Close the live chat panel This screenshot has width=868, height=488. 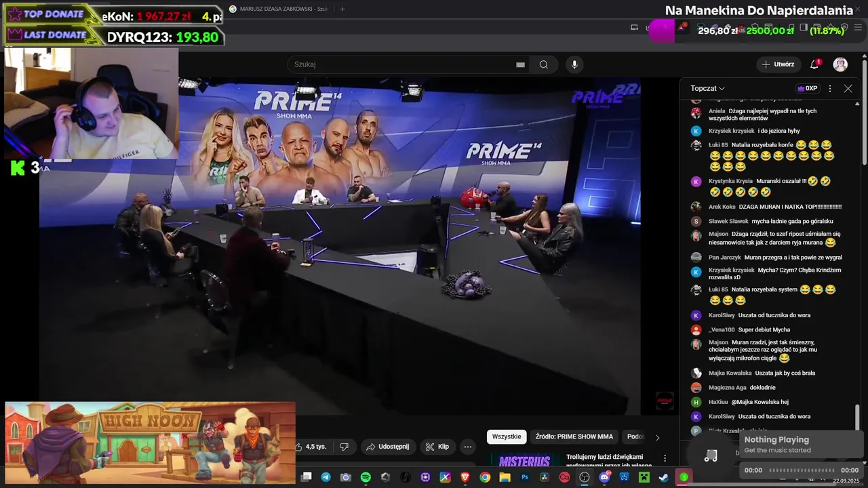pos(848,88)
